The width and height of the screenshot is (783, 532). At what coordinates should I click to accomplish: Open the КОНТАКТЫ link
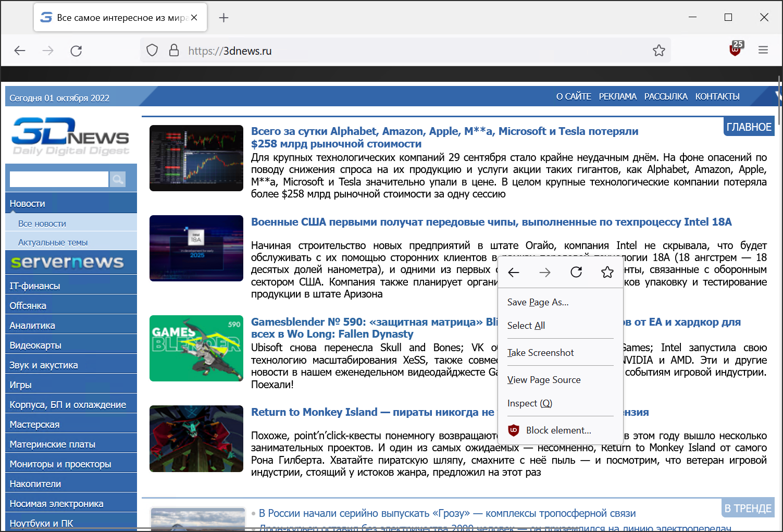[717, 96]
